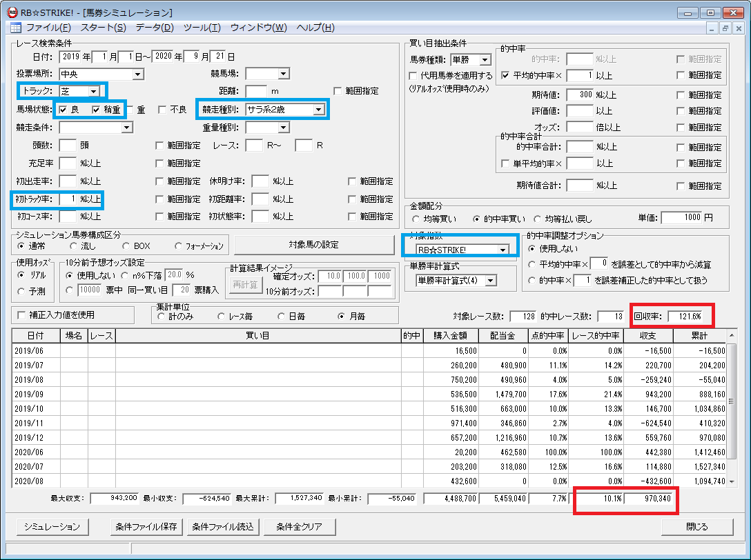The height and width of the screenshot is (560, 751).
Task: Click the inner window minimize icon
Action: click(x=712, y=28)
